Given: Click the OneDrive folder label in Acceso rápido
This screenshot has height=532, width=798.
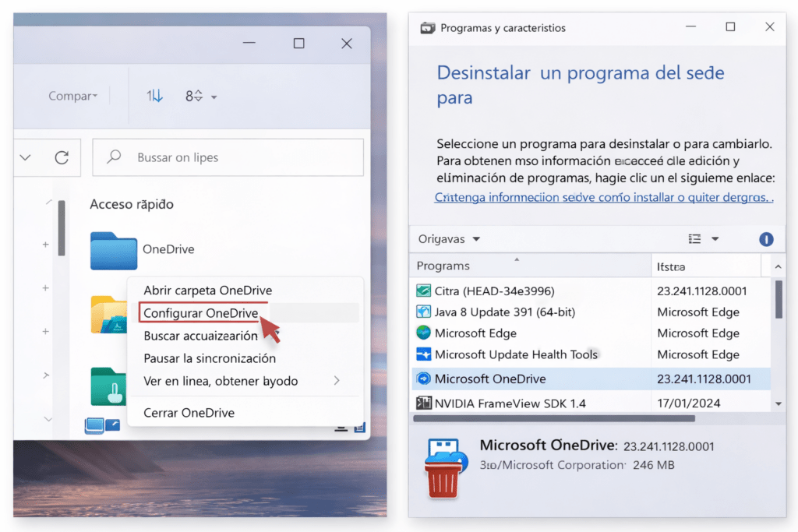Looking at the screenshot, I should point(168,249).
